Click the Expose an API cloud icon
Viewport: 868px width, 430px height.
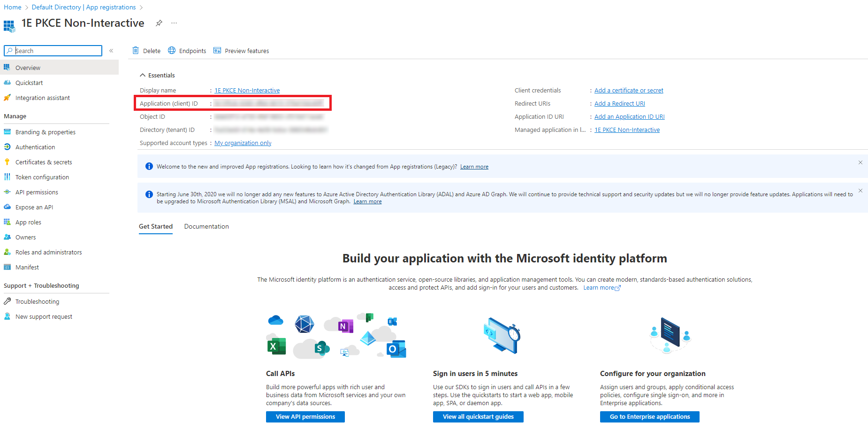(7, 207)
